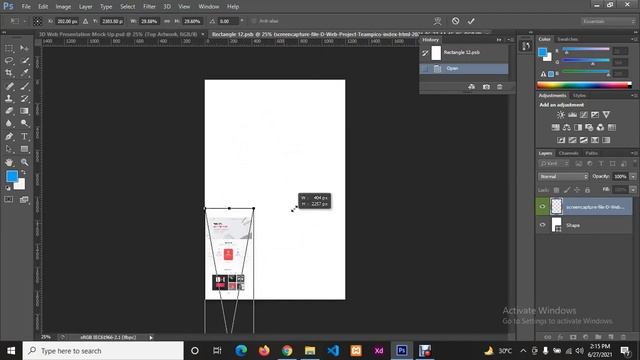Hide the Shape layer
This screenshot has height=360, width=640.
pyautogui.click(x=542, y=225)
